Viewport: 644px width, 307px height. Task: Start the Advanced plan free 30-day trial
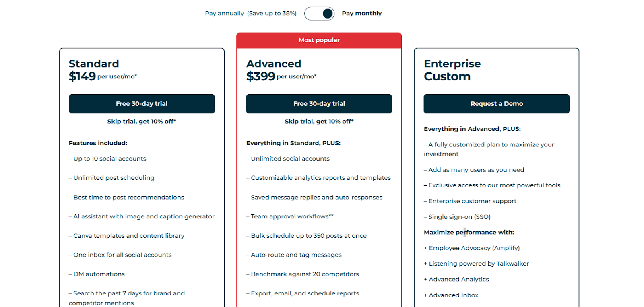[x=319, y=104]
